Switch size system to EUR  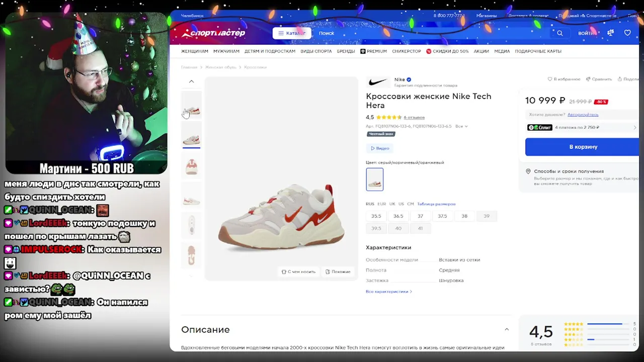click(382, 204)
